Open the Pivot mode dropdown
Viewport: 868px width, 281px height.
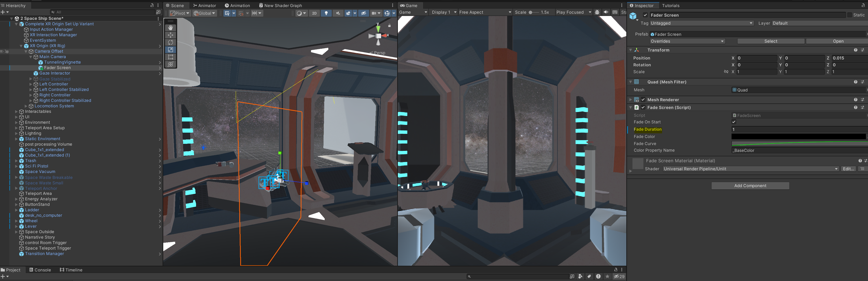(x=180, y=13)
